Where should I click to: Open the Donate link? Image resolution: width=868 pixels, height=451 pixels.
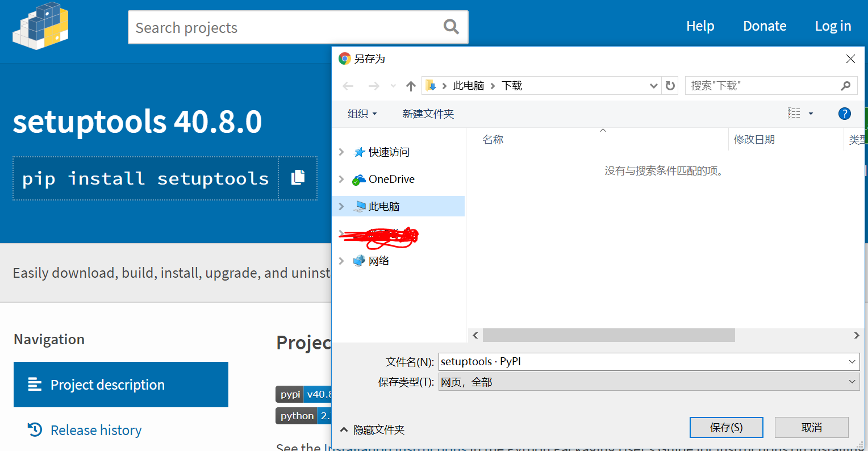[764, 26]
